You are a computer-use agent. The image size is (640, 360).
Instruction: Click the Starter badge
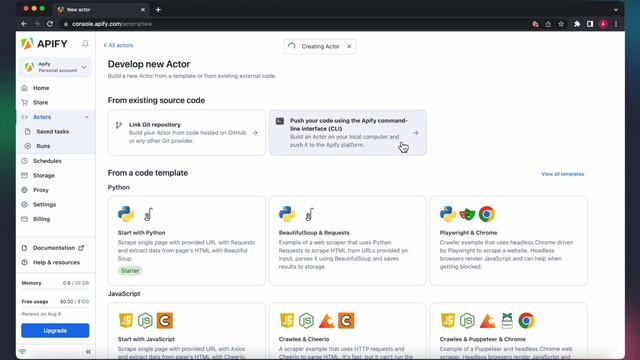click(130, 271)
